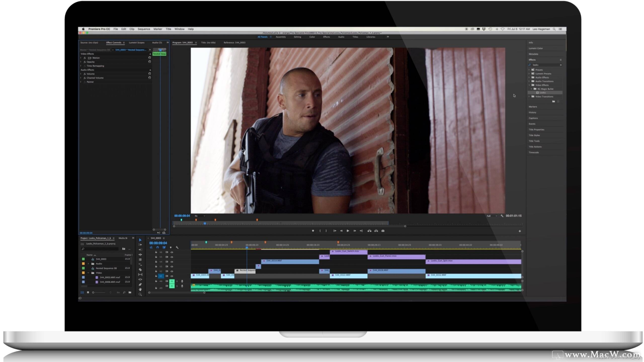Click the Export Frame camera icon

tap(383, 231)
